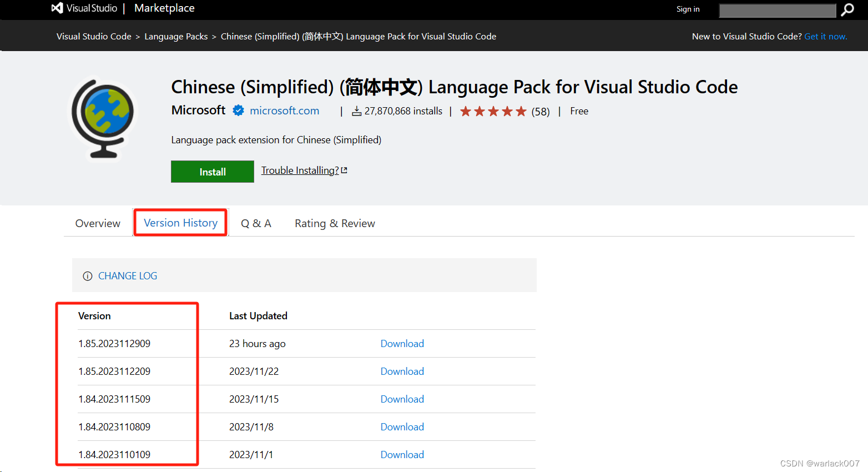Click the 2023/11/1 date cell
868x472 pixels.
(x=251, y=455)
